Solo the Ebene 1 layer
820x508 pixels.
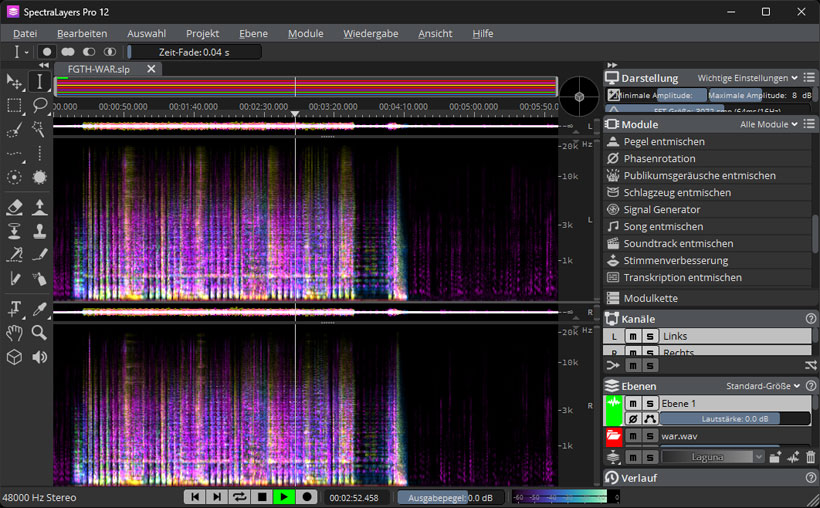pyautogui.click(x=650, y=403)
